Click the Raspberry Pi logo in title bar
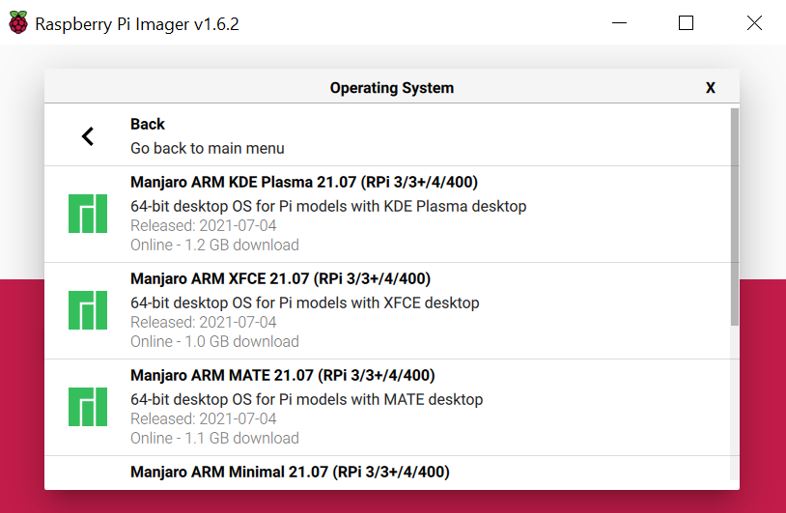The height and width of the screenshot is (513, 786). pos(18,23)
